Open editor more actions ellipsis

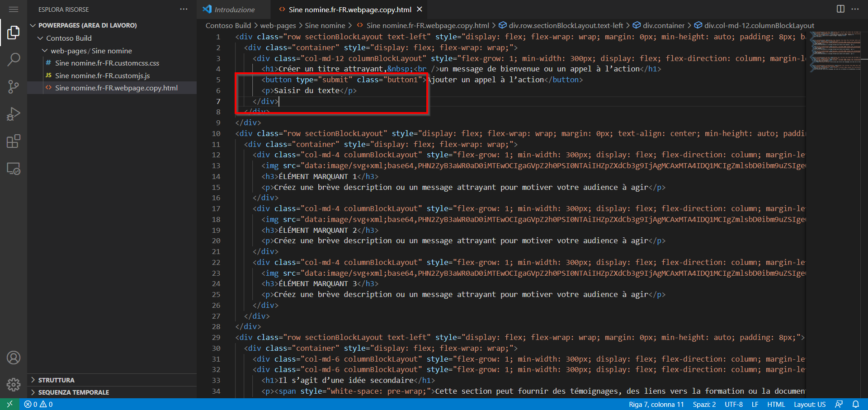855,9
